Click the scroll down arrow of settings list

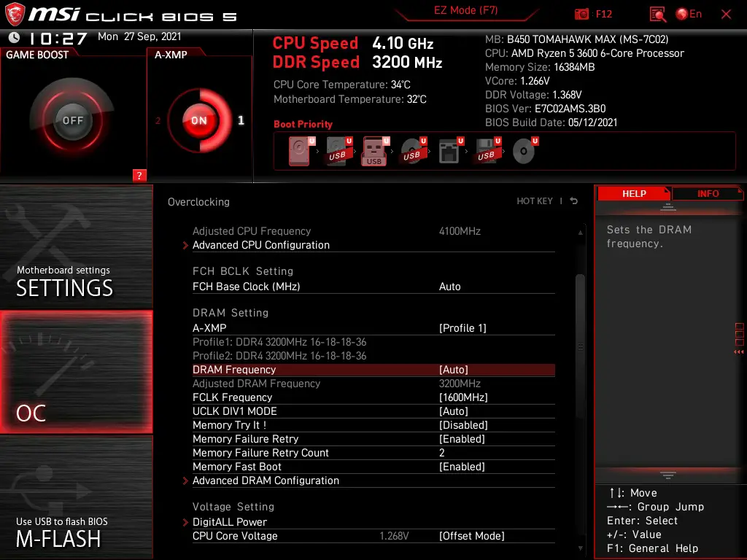[580, 548]
